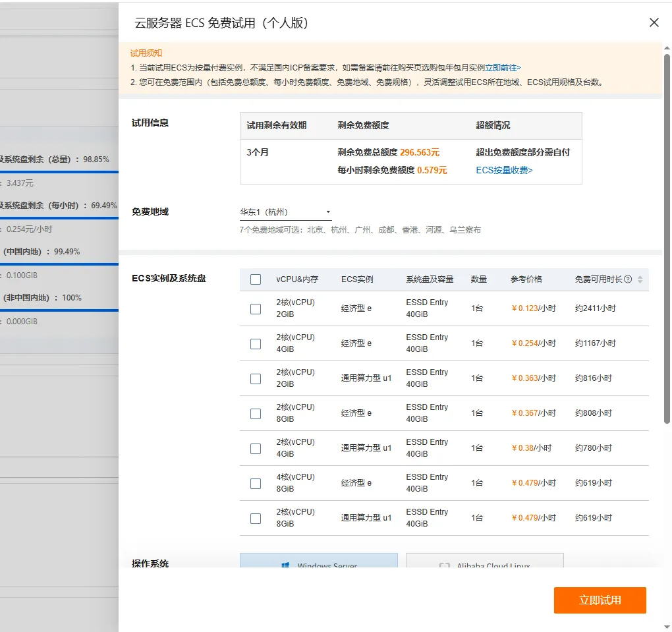
Task: Click the 3.437元 value in background page
Action: [x=20, y=183]
